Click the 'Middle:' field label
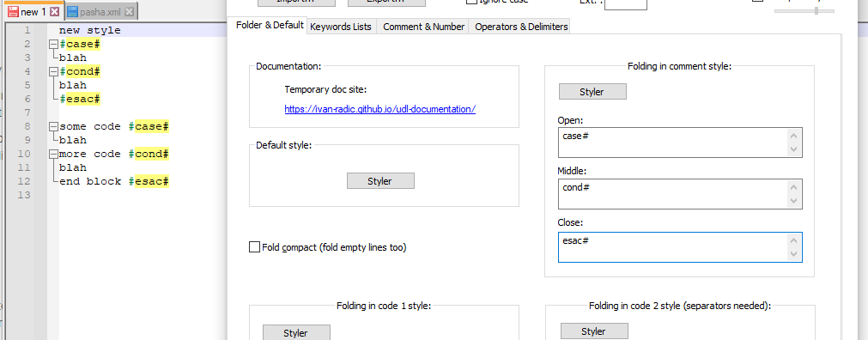The height and width of the screenshot is (340, 868). [x=572, y=171]
